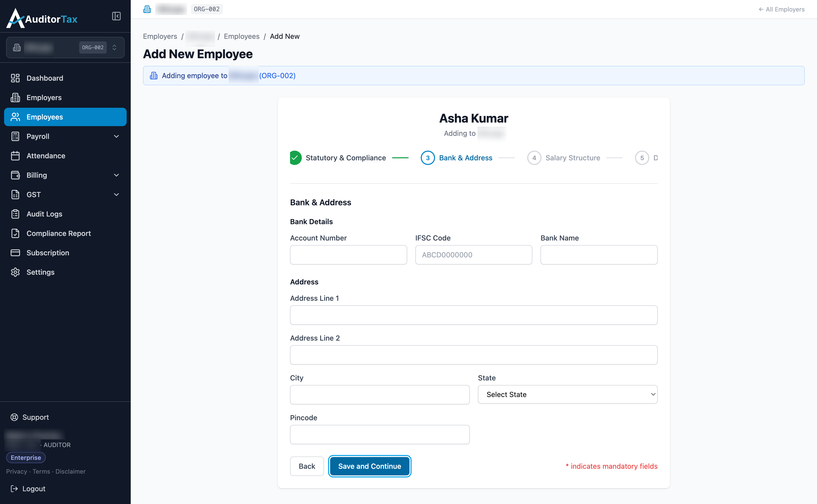Click the Support lifebuoy icon
This screenshot has width=817, height=504.
coord(14,417)
